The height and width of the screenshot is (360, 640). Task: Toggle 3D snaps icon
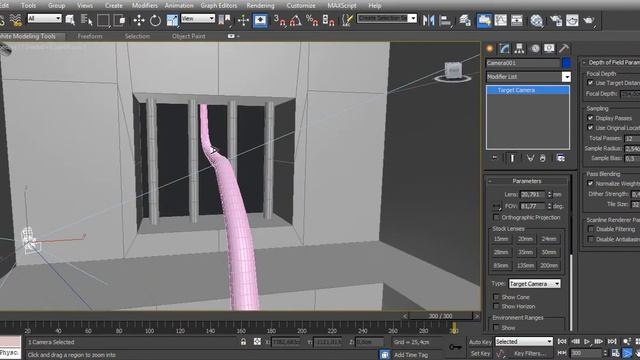click(280, 20)
